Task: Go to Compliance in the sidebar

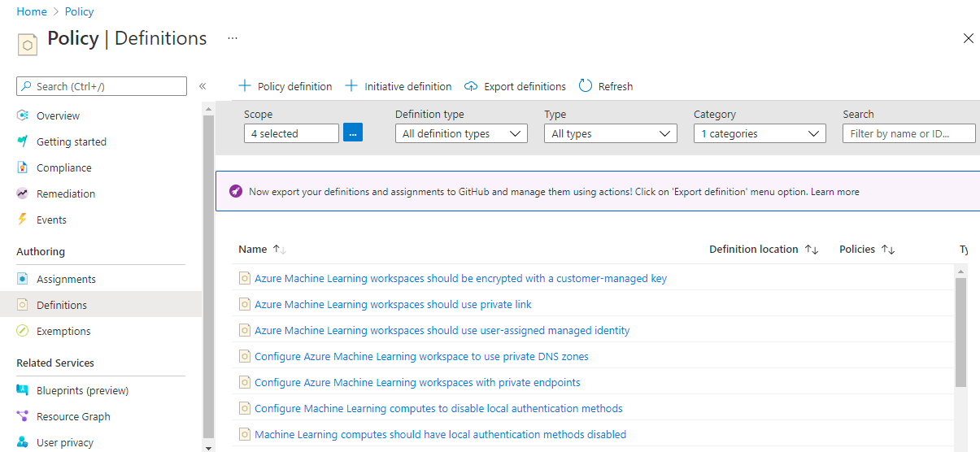Action: [x=63, y=167]
